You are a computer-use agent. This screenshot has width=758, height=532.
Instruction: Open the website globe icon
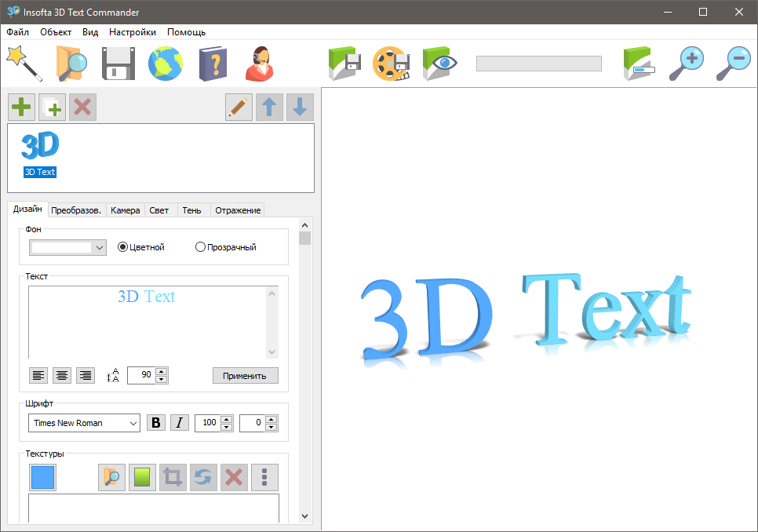166,64
